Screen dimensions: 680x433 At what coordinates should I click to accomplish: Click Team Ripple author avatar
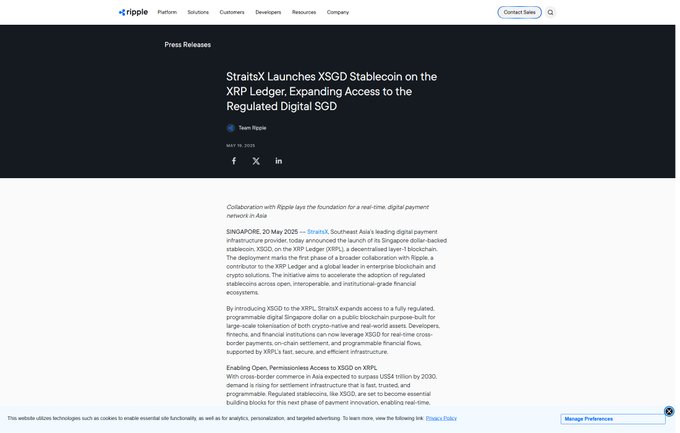pyautogui.click(x=231, y=128)
